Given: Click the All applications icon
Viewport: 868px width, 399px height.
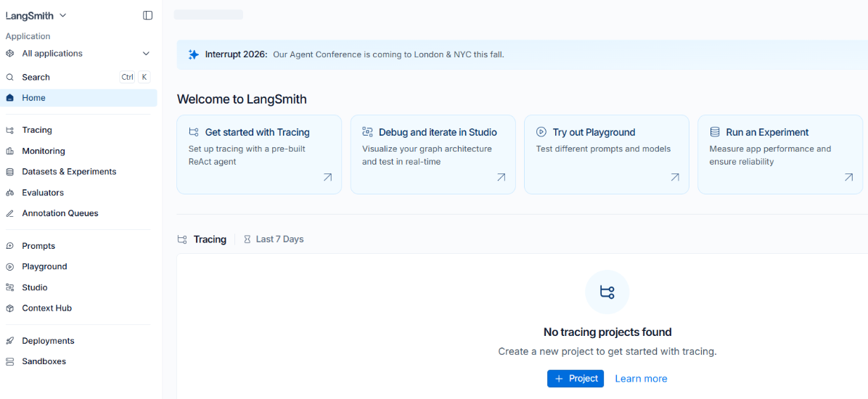Looking at the screenshot, I should click(10, 54).
